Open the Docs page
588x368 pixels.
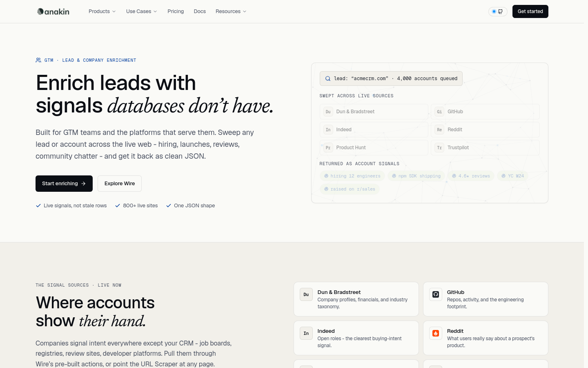pyautogui.click(x=200, y=11)
